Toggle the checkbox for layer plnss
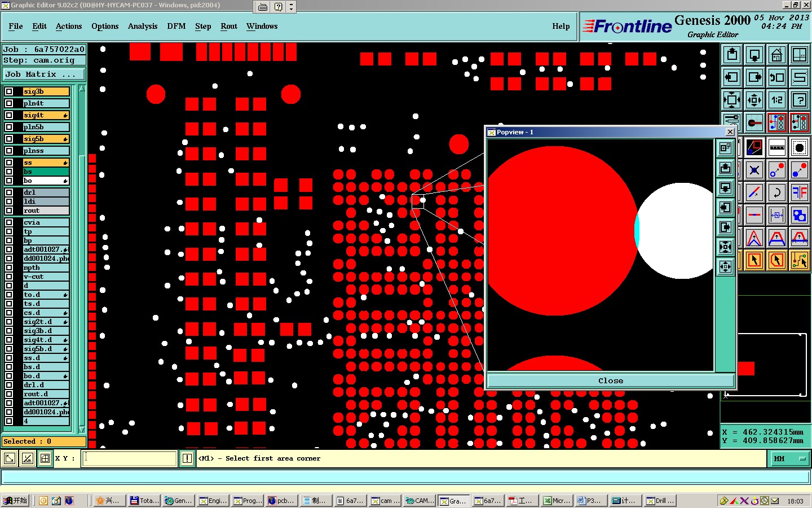 click(9, 151)
